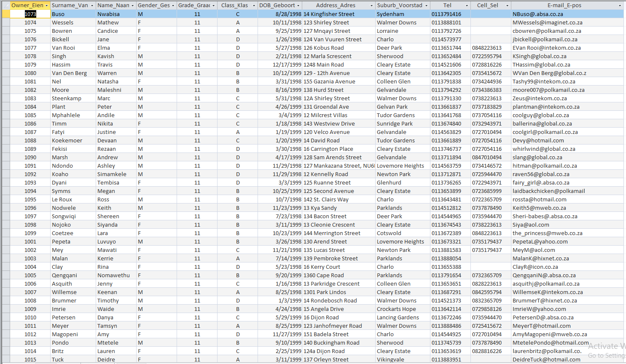Open the Suburb_Voorstad column dropdown arrow

point(426,5)
